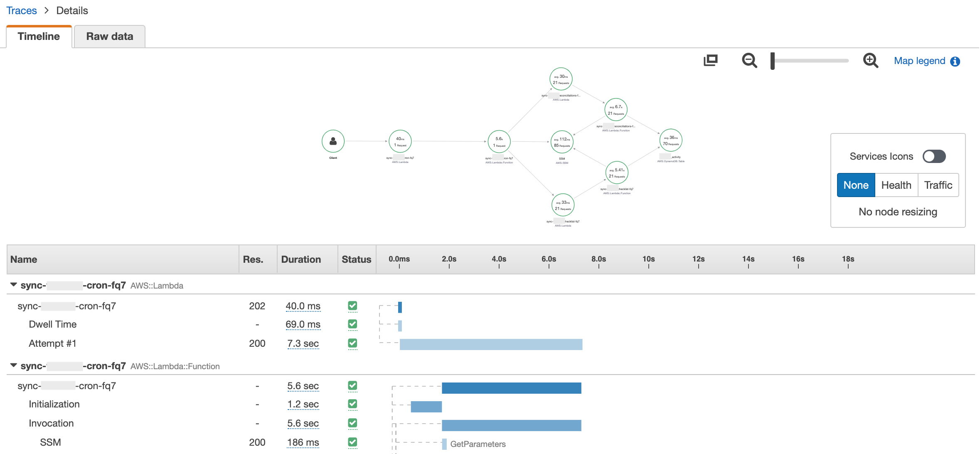980x454 pixels.
Task: Select the avg 30ms reconciliations Lambda node
Action: click(x=561, y=79)
